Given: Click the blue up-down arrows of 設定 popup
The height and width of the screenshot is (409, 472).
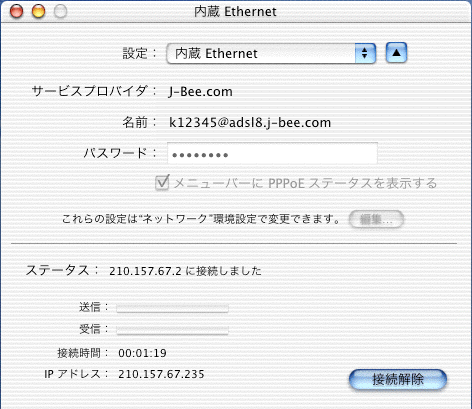Looking at the screenshot, I should [x=365, y=53].
